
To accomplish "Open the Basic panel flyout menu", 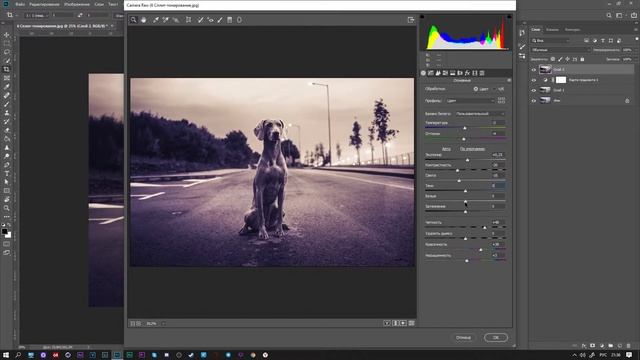I will [509, 80].
